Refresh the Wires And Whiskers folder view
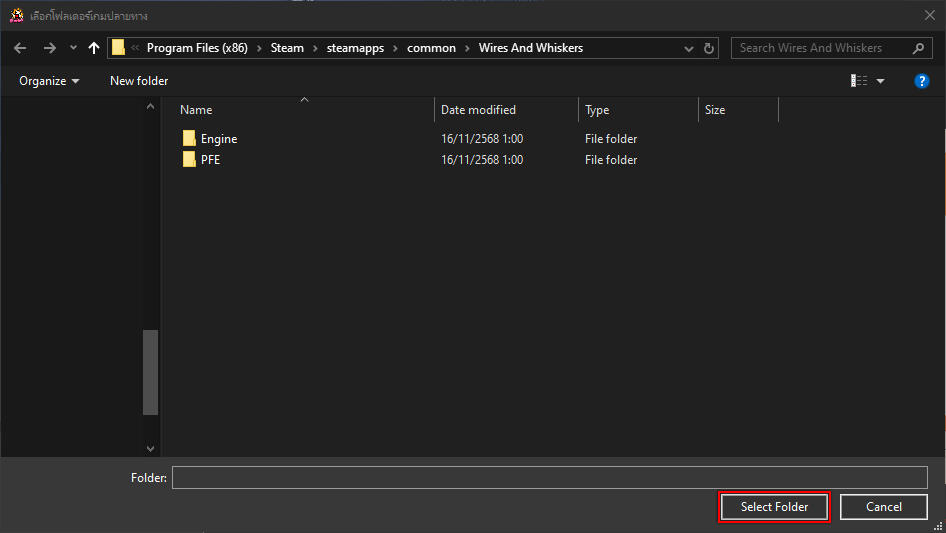The height and width of the screenshot is (533, 946). (x=710, y=48)
